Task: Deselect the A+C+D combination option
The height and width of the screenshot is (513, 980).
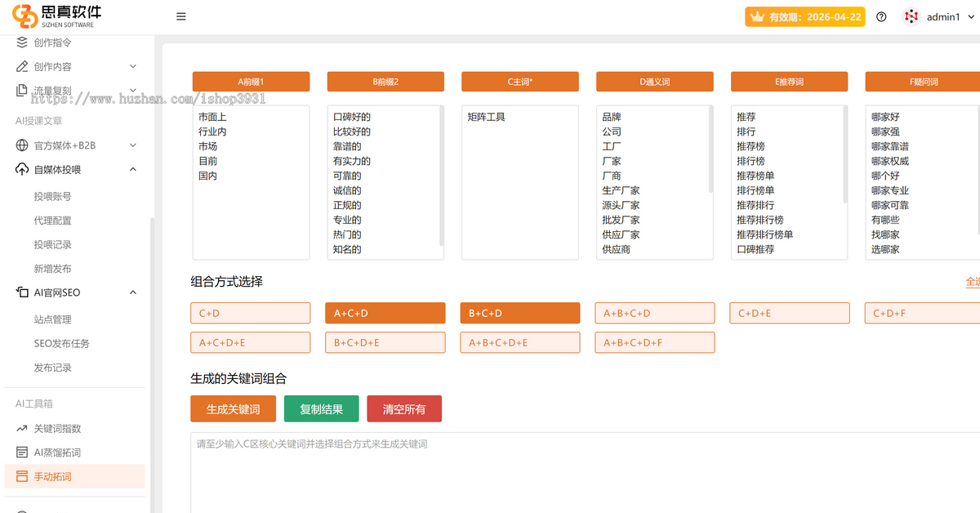Action: (x=385, y=313)
